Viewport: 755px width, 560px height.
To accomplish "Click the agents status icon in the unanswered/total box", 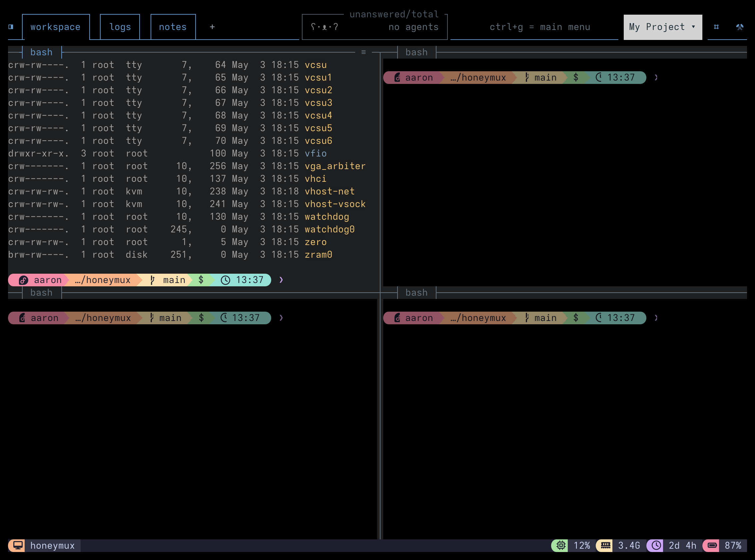I will pos(325,27).
